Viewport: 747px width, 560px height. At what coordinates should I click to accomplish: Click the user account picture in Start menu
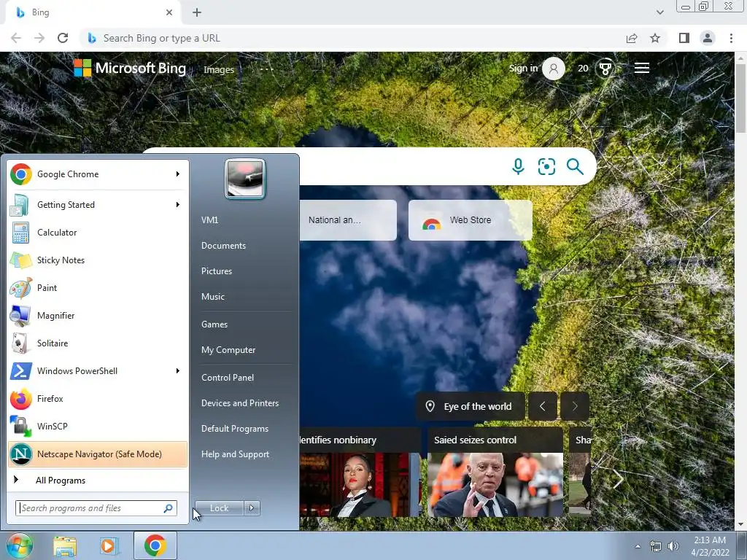pos(245,179)
